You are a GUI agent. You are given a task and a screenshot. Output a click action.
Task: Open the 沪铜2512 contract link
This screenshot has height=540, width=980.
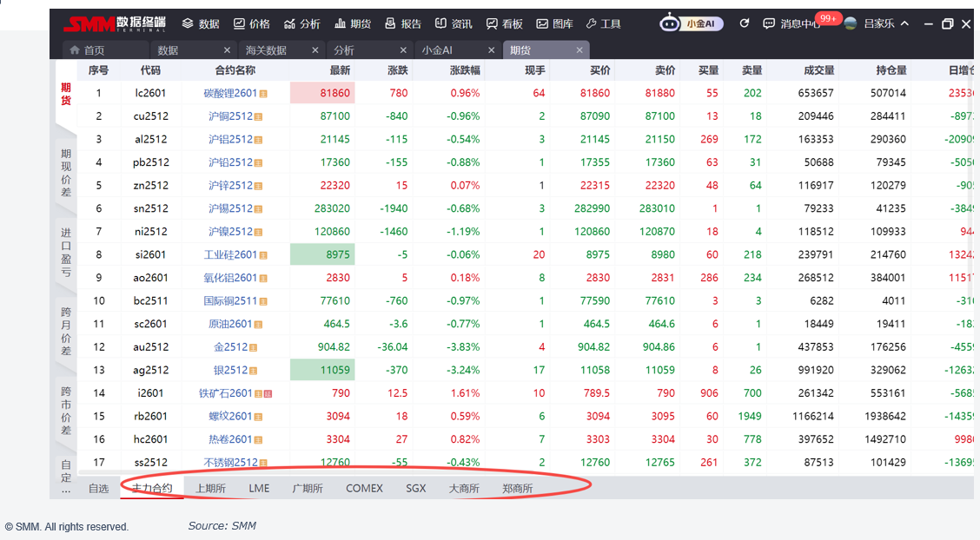[230, 115]
